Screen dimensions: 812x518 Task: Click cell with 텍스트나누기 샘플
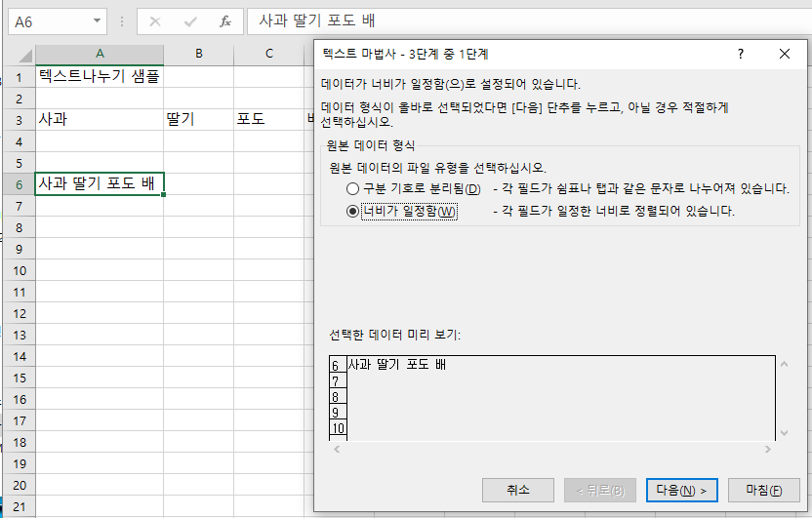click(100, 77)
